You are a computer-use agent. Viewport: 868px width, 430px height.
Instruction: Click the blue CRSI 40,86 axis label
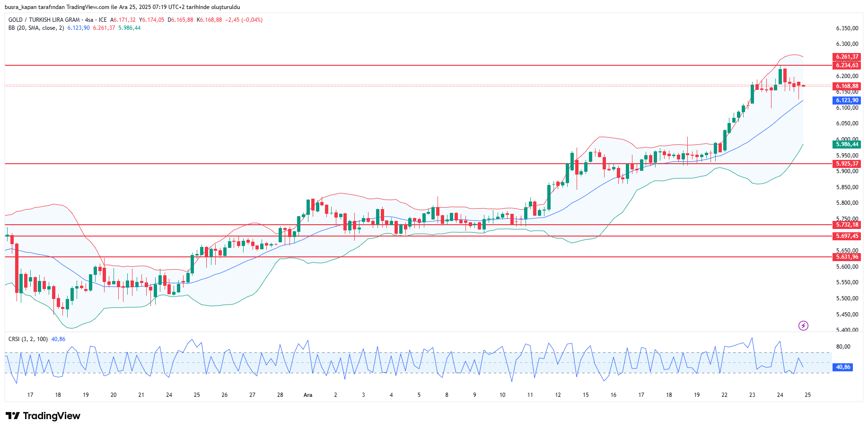click(842, 367)
